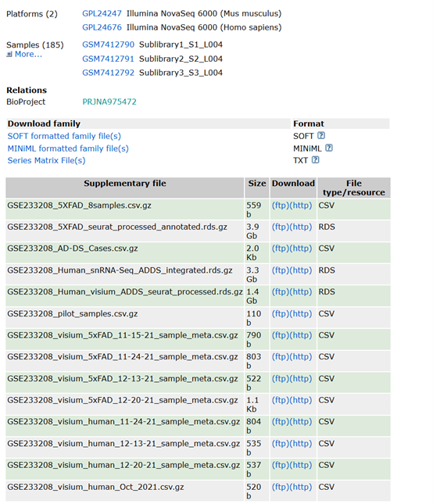The width and height of the screenshot is (433, 504).
Task: Download visium_5xFAD_12-20-21 sample meta via http
Action: pos(301,400)
